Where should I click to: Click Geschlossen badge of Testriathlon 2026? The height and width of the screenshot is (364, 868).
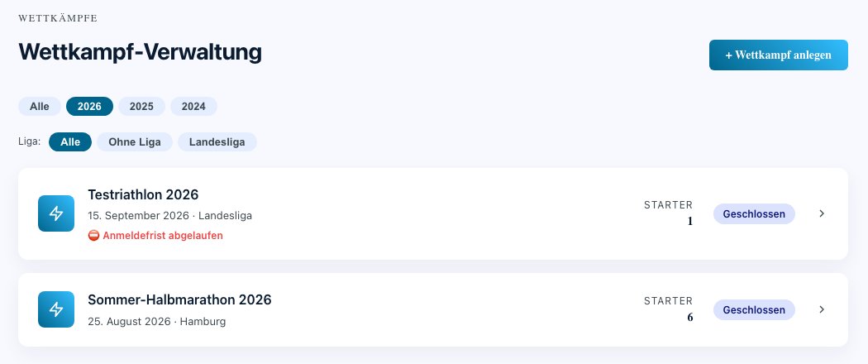click(x=754, y=214)
